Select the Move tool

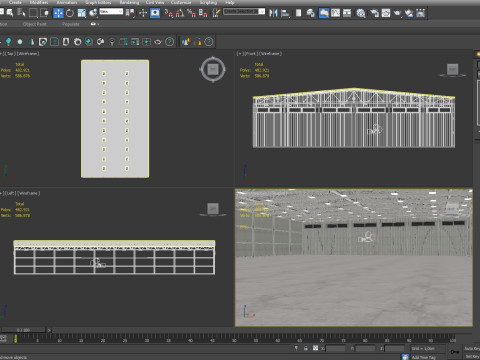58,13
